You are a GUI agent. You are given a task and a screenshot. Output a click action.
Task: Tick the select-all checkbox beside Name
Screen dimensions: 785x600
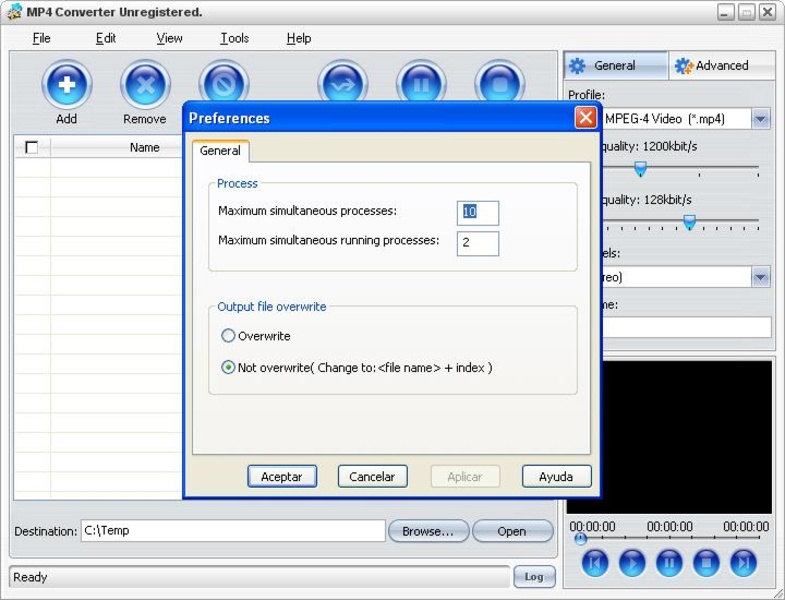point(31,147)
